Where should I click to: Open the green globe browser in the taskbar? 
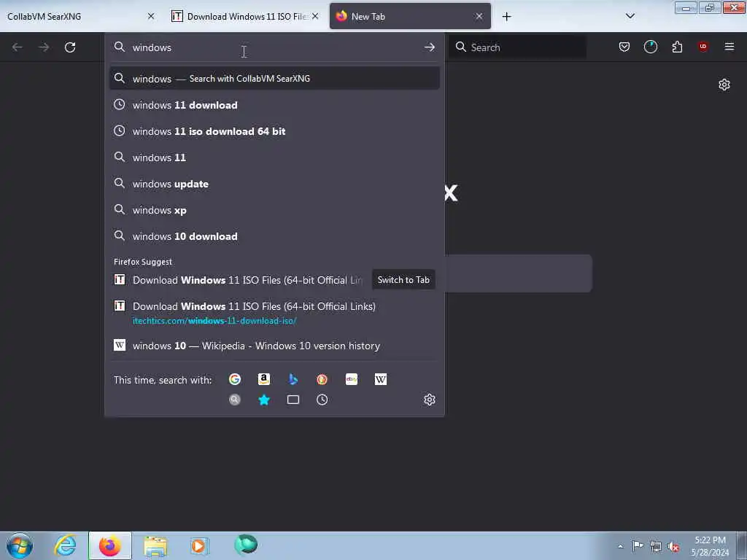tap(246, 545)
